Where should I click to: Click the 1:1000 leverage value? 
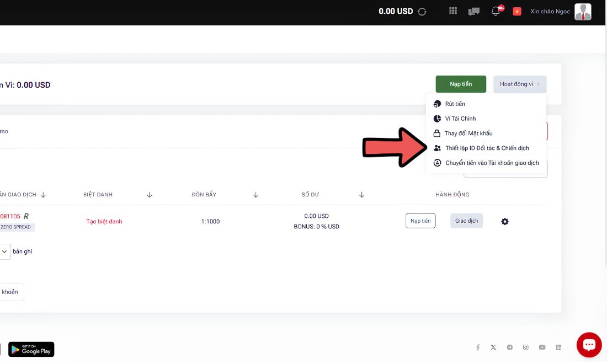coord(210,221)
